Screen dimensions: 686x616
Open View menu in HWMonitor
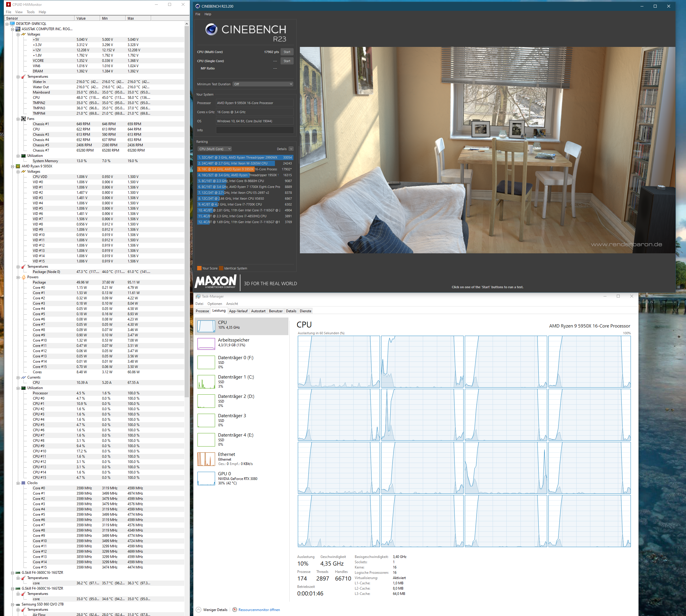(19, 12)
